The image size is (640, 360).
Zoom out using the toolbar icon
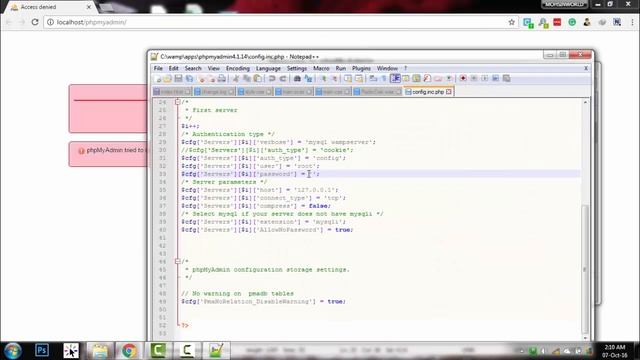[335, 78]
